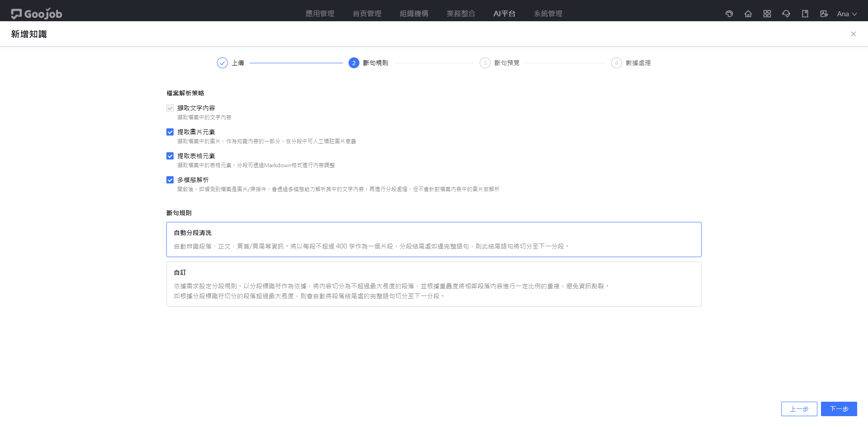Click the disabled 擷取文字內容 checkbox
Image resolution: width=868 pixels, height=427 pixels.
click(x=170, y=108)
